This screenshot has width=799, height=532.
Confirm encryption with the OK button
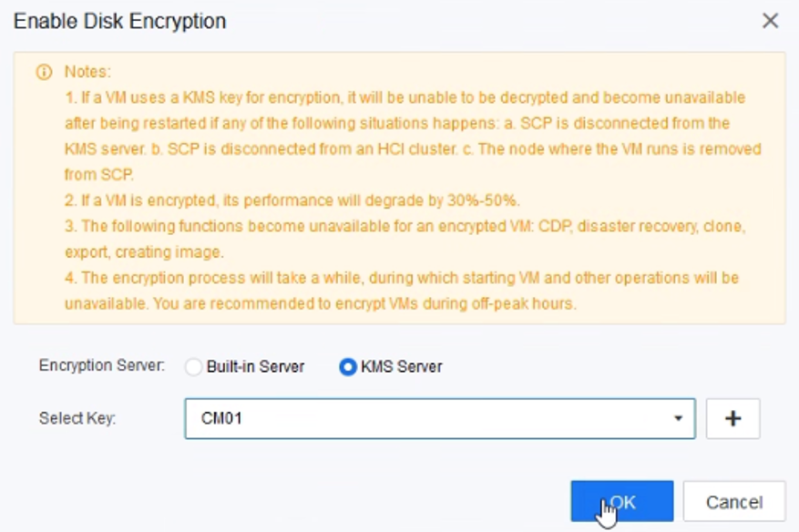(622, 501)
